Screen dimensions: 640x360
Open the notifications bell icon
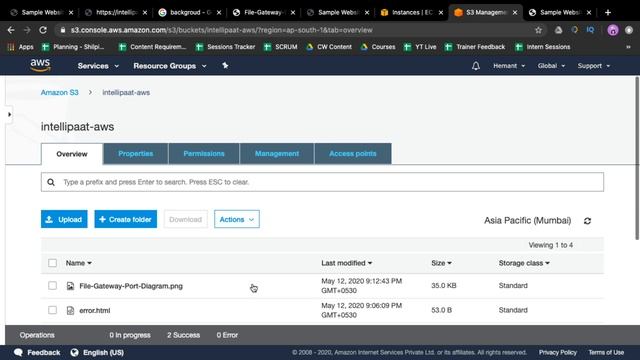pyautogui.click(x=476, y=66)
